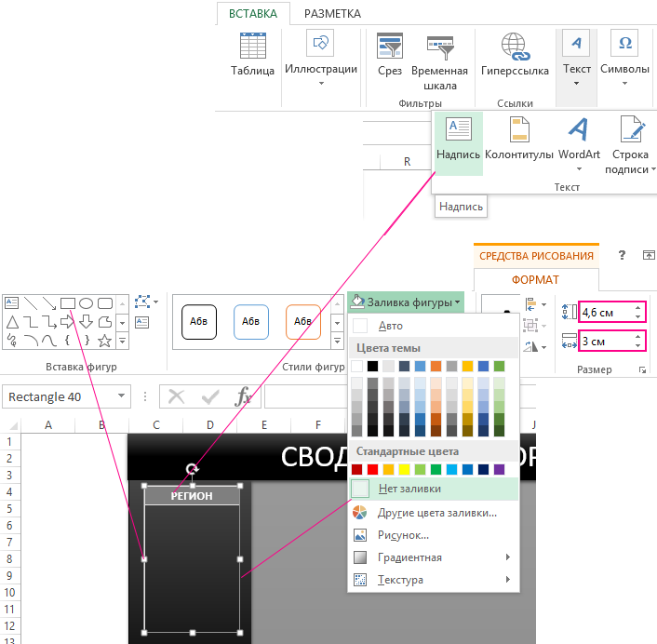Click the Срез slicer filter icon

(x=390, y=55)
